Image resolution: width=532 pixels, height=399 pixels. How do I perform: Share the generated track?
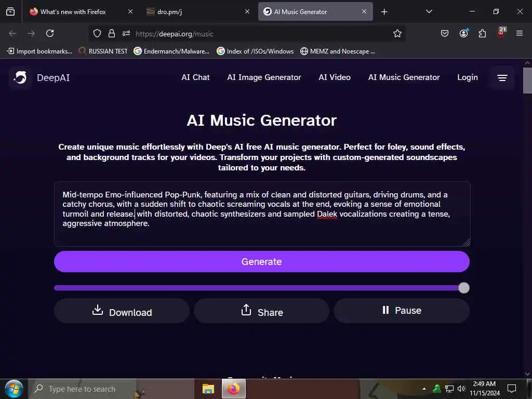tap(262, 311)
